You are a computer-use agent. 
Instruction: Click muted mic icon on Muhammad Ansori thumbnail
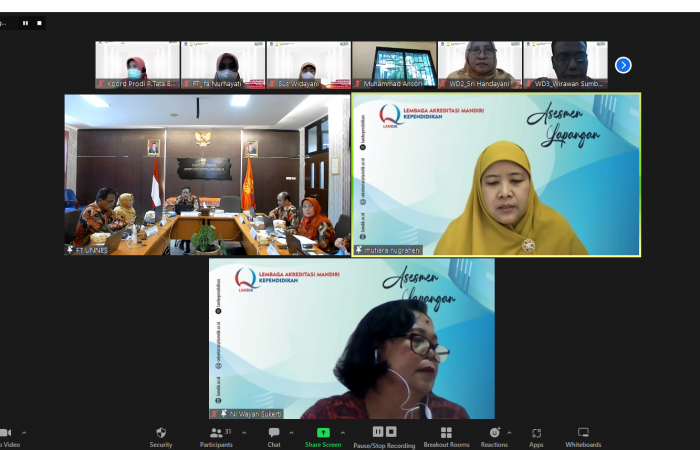358,83
